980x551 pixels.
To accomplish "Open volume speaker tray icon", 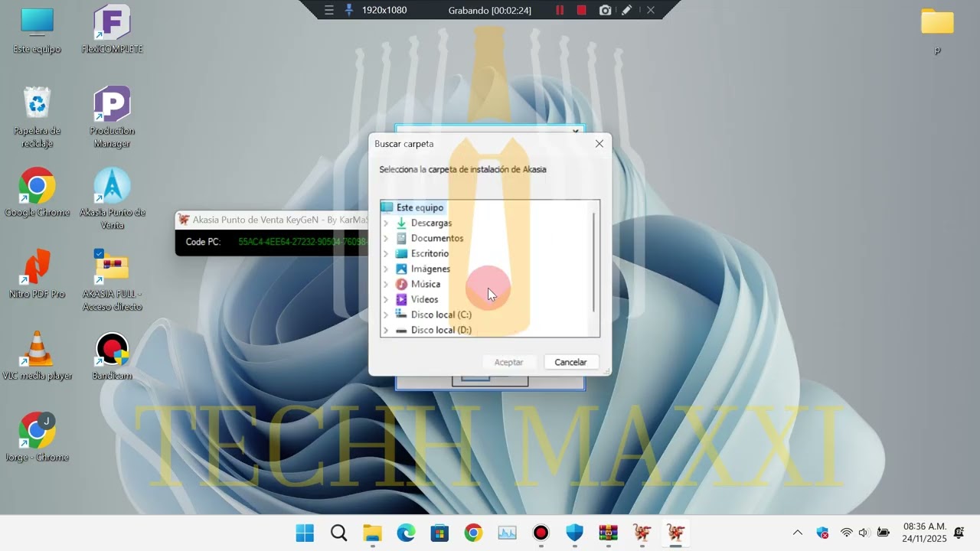I will (864, 533).
